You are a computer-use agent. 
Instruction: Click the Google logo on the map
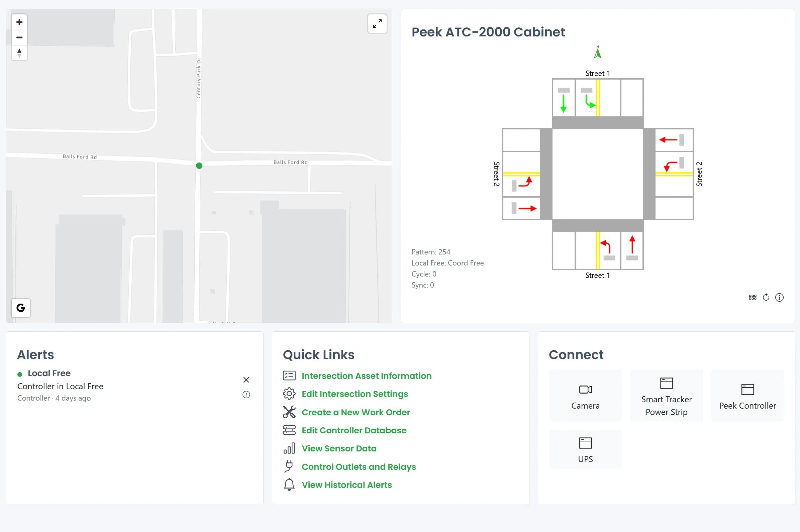click(21, 308)
